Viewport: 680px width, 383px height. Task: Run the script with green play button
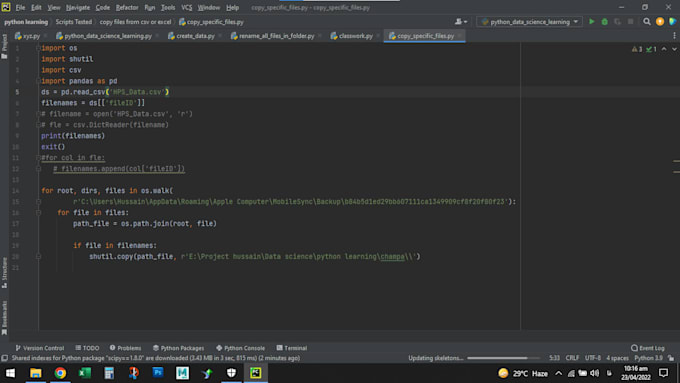[592, 22]
